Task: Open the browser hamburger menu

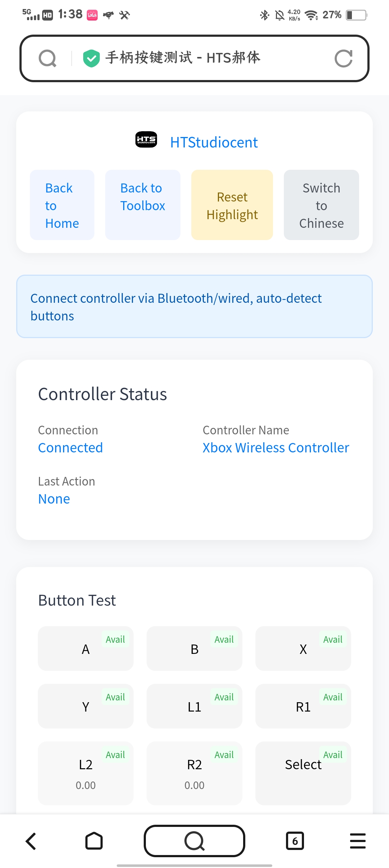Action: tap(358, 841)
